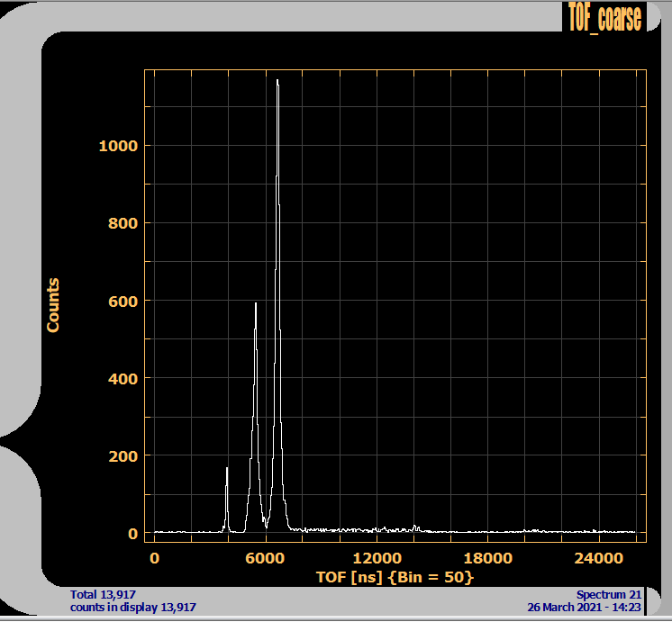Click the small peak near 3900 ns

pyautogui.click(x=227, y=499)
